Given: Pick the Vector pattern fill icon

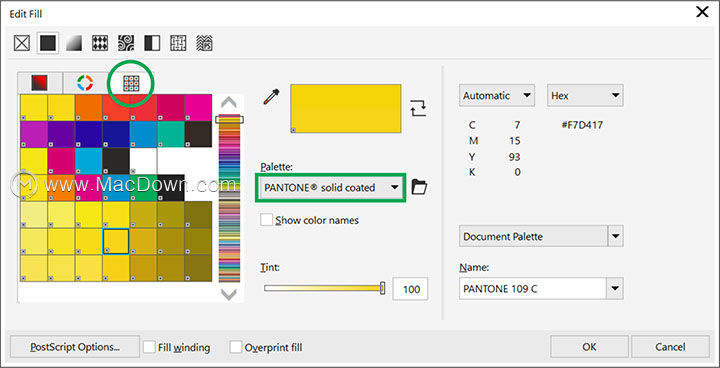Looking at the screenshot, I should pos(100,44).
